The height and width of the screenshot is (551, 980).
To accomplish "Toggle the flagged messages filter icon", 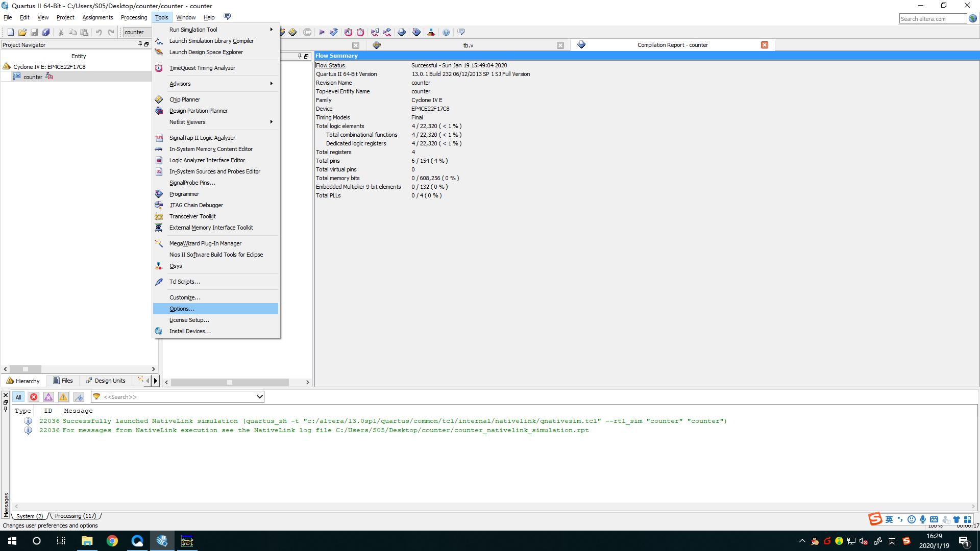I will click(79, 397).
